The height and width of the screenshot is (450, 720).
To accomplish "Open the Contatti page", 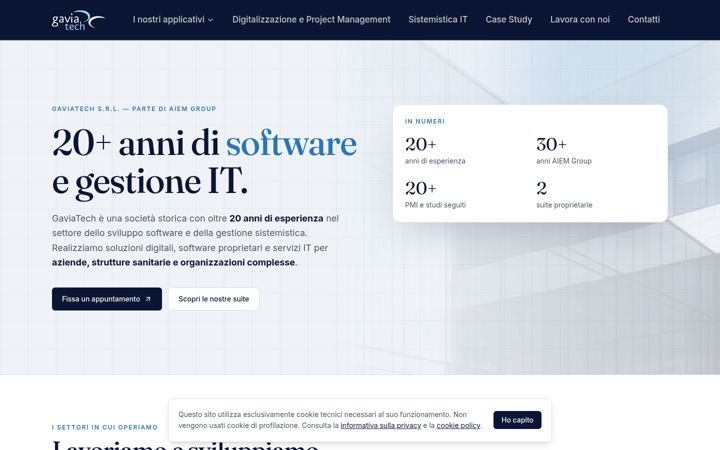I will 644,20.
